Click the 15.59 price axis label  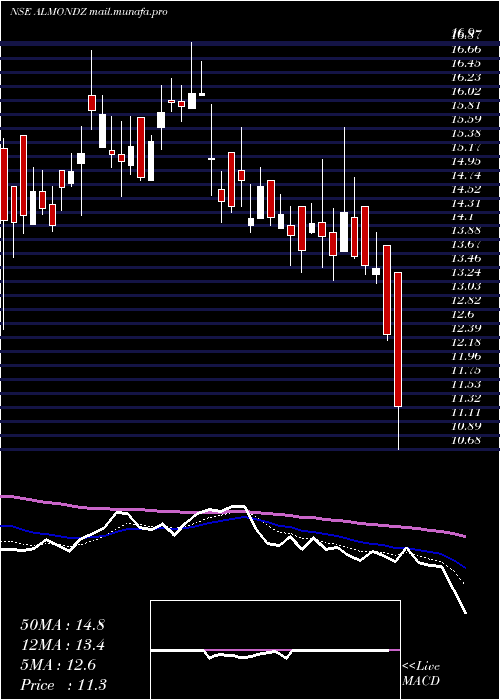(x=466, y=119)
